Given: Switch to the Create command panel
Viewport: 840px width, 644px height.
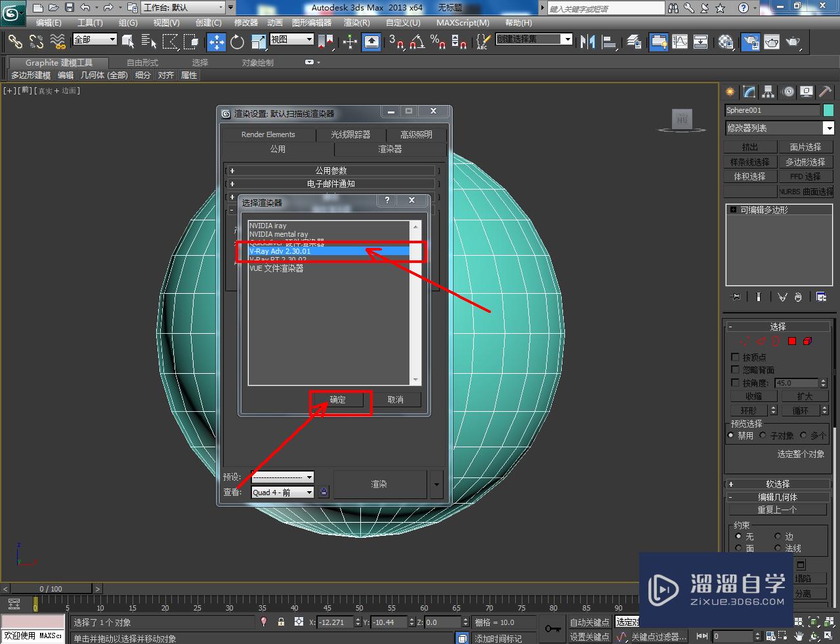Looking at the screenshot, I should tap(730, 92).
